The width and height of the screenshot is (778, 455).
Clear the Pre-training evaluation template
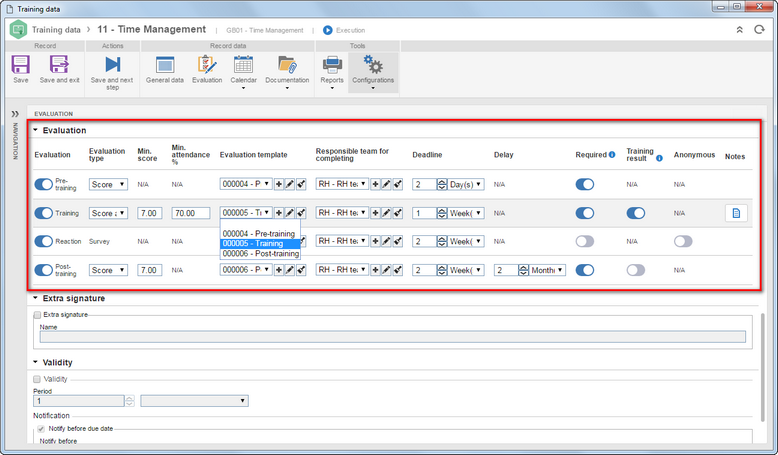coord(301,185)
